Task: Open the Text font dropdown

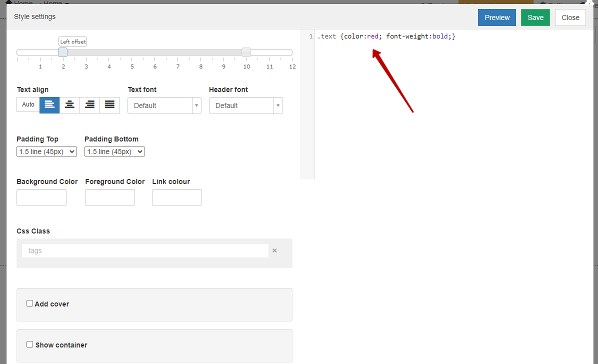Action: pyautogui.click(x=164, y=105)
